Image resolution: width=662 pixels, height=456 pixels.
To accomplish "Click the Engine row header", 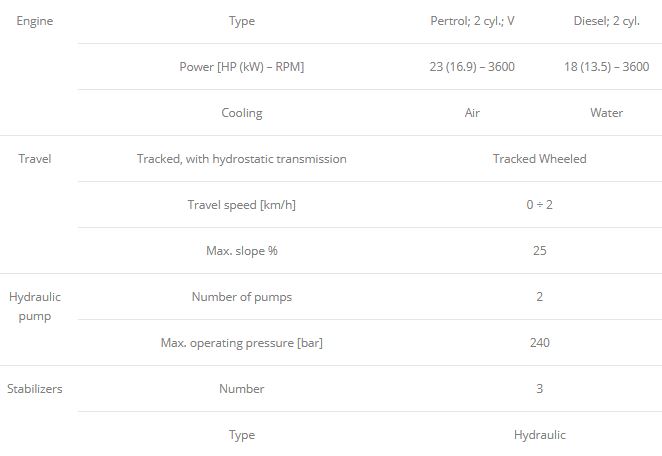I will [x=35, y=21].
